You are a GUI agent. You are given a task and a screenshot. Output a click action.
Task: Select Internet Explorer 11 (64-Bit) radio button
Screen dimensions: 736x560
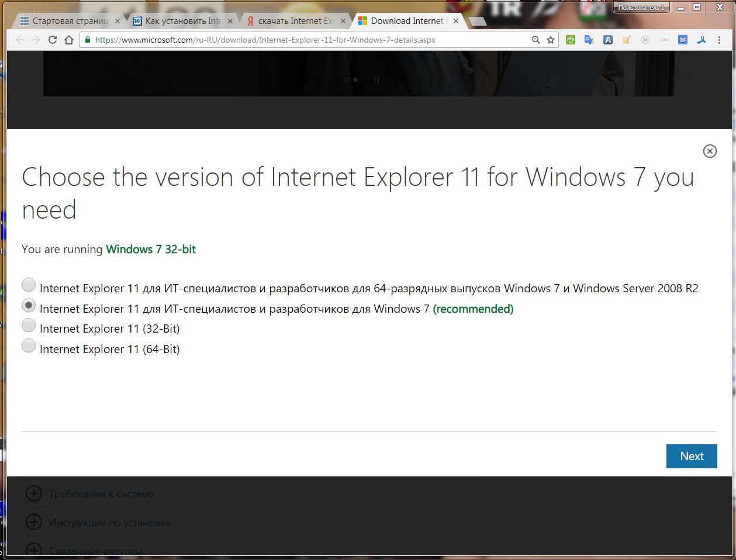pyautogui.click(x=28, y=346)
